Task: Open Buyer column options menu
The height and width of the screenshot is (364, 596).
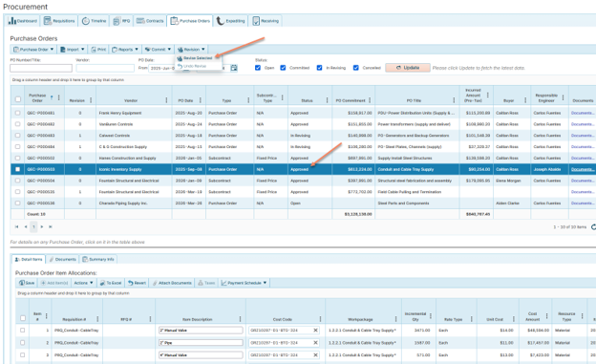Action: click(525, 100)
